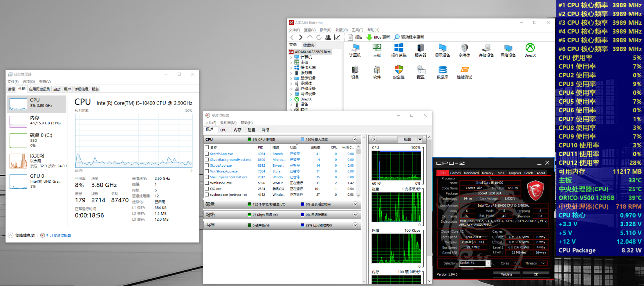Switch to 应用历史记录 tab in Task Manager
This screenshot has width=644, height=286.
(39, 89)
